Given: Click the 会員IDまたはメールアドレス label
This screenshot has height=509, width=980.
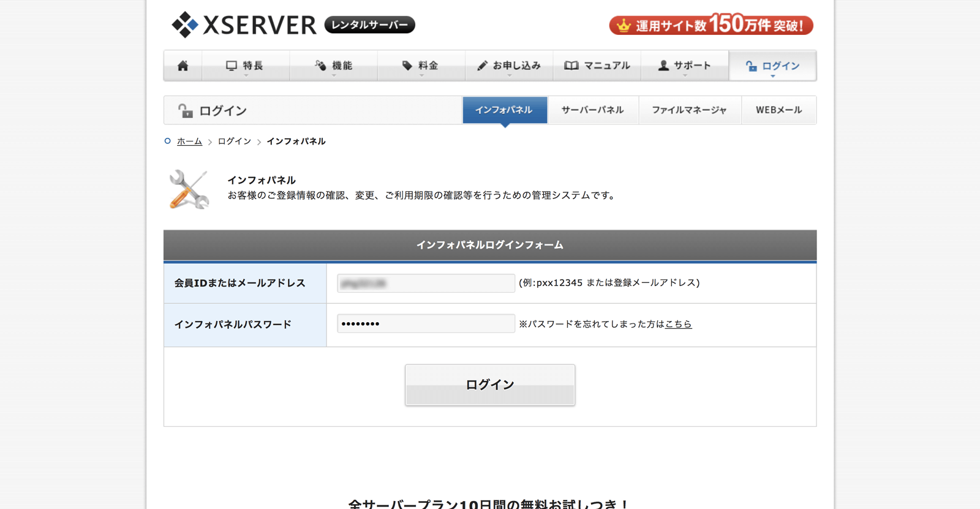Looking at the screenshot, I should click(239, 283).
